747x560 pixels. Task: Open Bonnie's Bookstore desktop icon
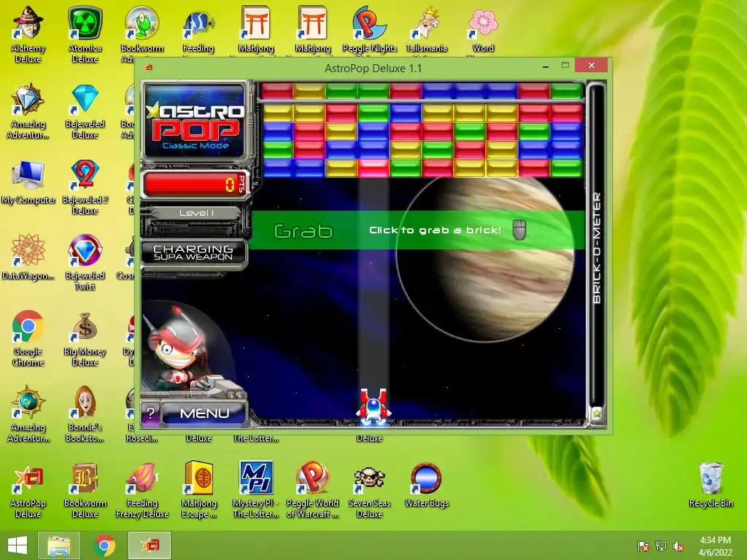click(85, 414)
